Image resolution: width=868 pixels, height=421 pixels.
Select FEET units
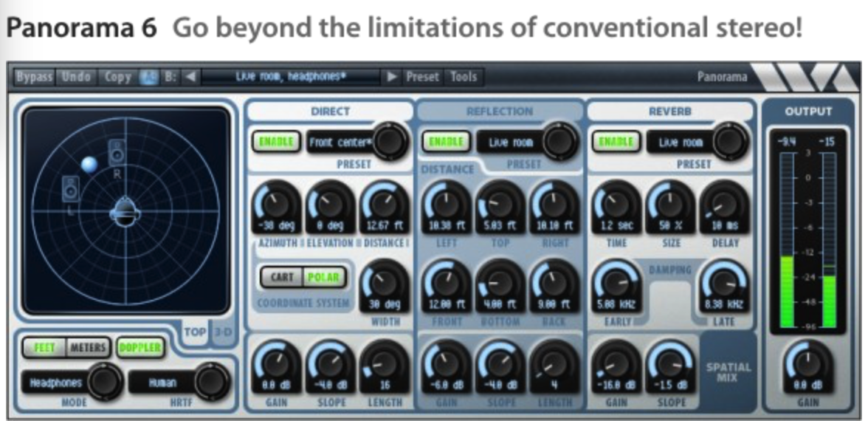coord(44,348)
